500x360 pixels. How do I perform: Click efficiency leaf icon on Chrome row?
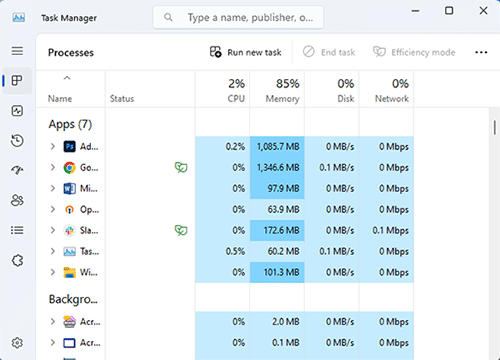click(181, 167)
